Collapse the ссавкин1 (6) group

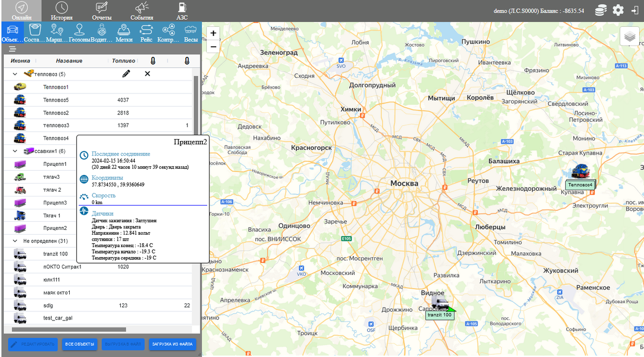tap(14, 151)
